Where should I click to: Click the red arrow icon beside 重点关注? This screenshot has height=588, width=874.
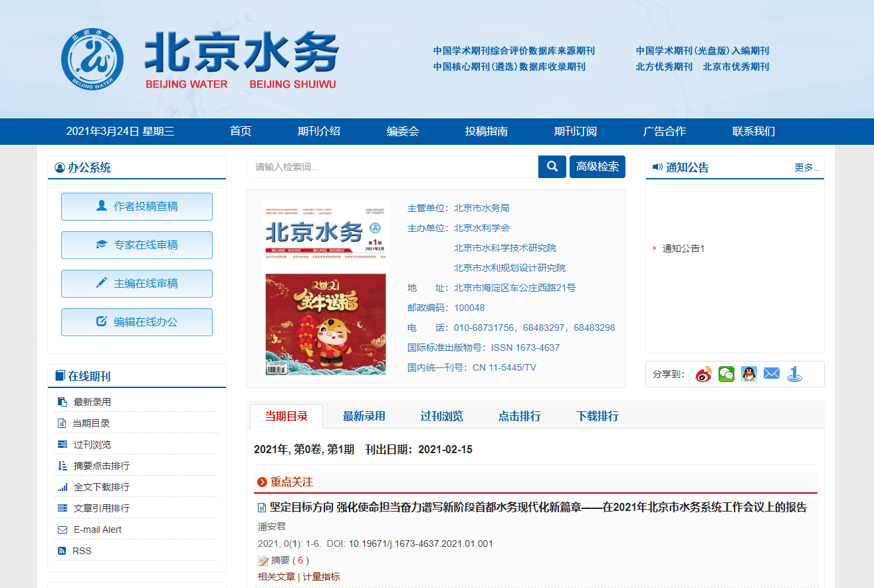click(x=262, y=482)
